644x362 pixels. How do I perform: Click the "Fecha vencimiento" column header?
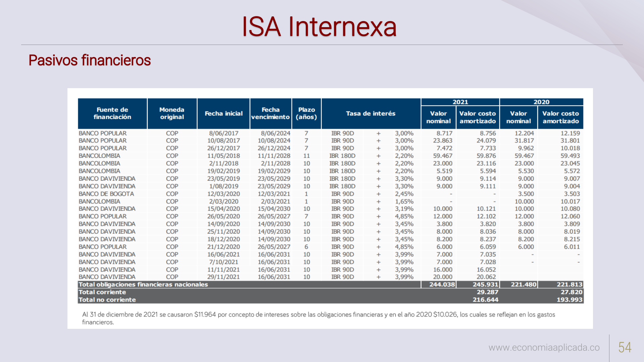click(270, 113)
